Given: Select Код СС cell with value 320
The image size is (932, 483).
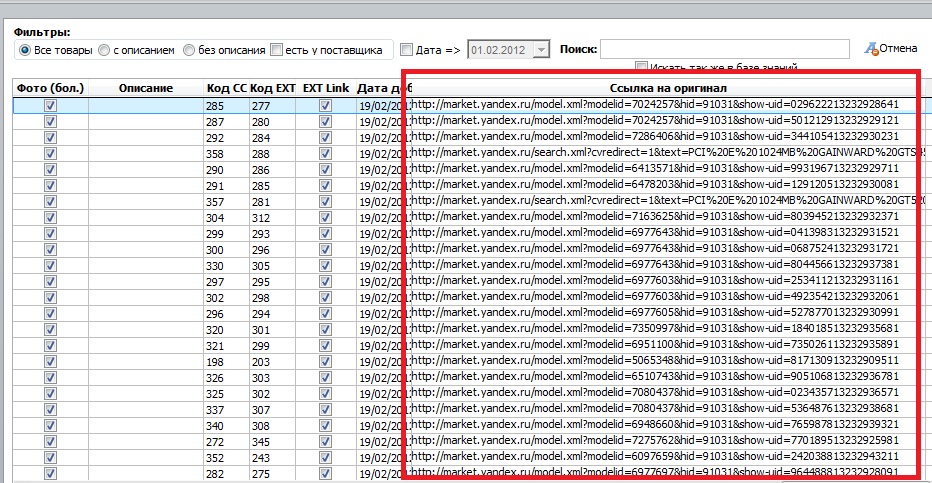Looking at the screenshot, I should point(226,330).
